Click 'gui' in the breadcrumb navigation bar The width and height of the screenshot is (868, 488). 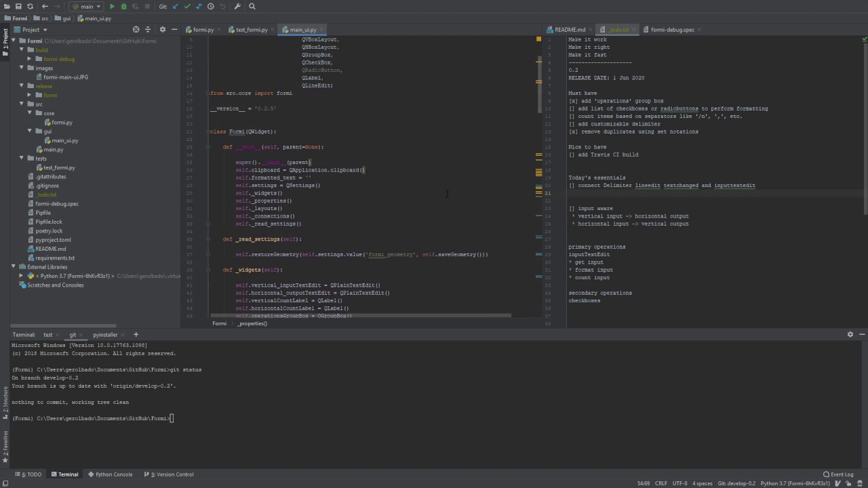tap(66, 18)
